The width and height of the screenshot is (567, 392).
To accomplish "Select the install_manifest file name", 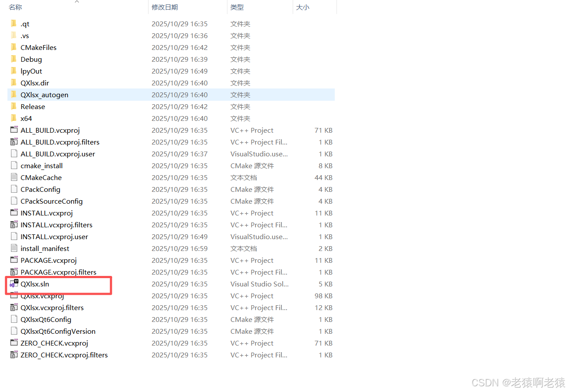I will [45, 248].
